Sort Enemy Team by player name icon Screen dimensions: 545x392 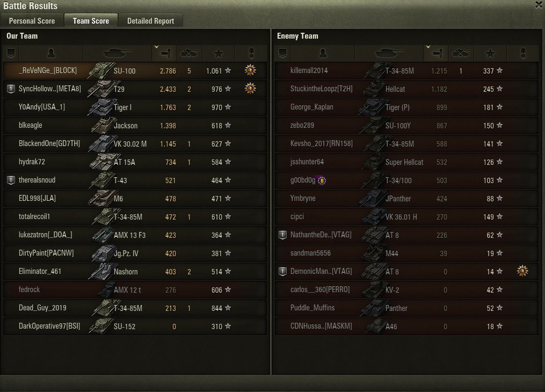(x=323, y=53)
